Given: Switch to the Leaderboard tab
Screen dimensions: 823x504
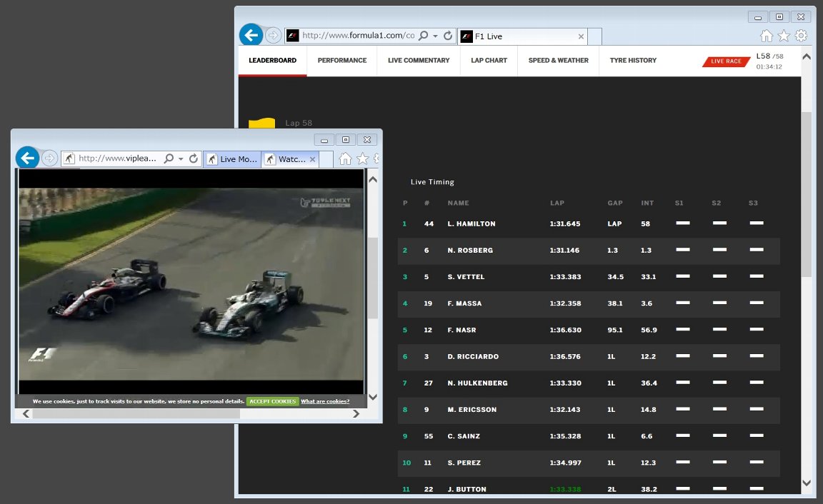Looking at the screenshot, I should (x=272, y=60).
